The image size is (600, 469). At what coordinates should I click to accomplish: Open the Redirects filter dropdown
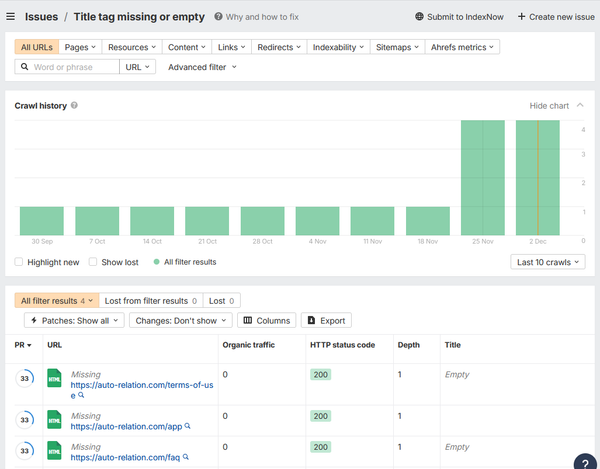coord(279,47)
